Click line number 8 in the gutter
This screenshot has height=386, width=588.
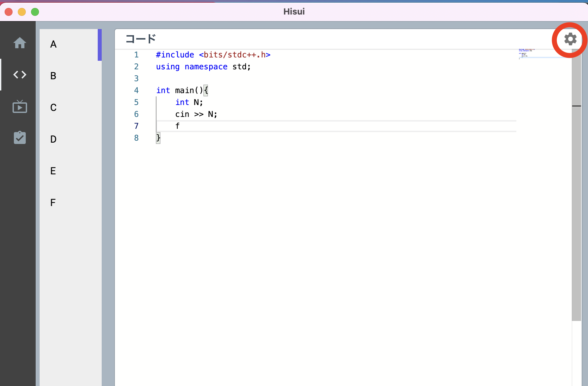[x=136, y=138]
